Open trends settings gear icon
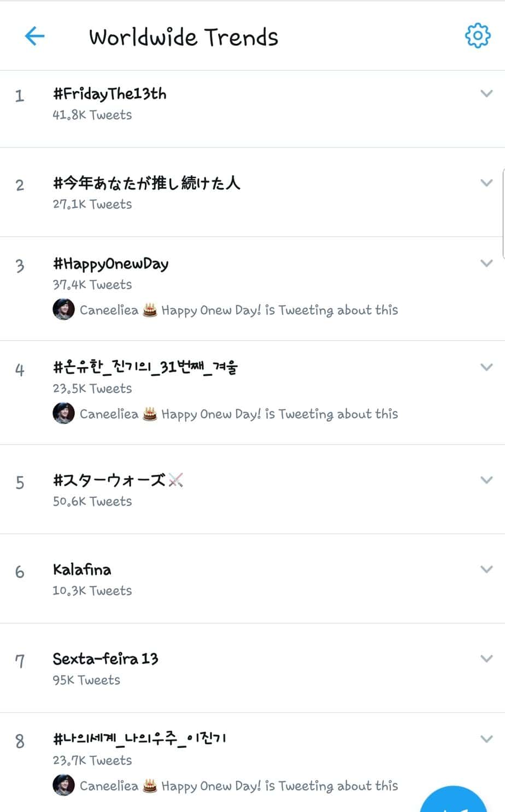Viewport: 505px width, 812px height. 477,36
